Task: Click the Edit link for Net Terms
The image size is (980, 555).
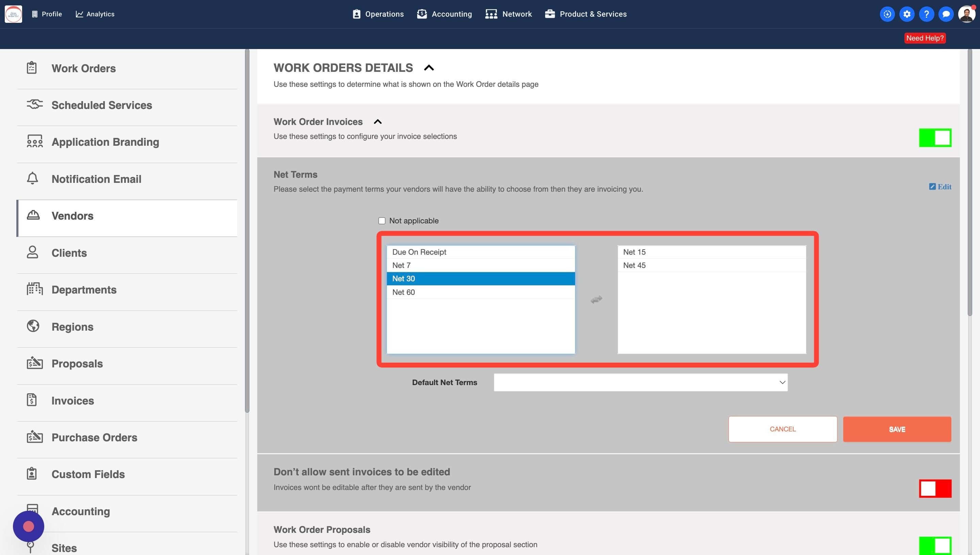Action: (940, 187)
